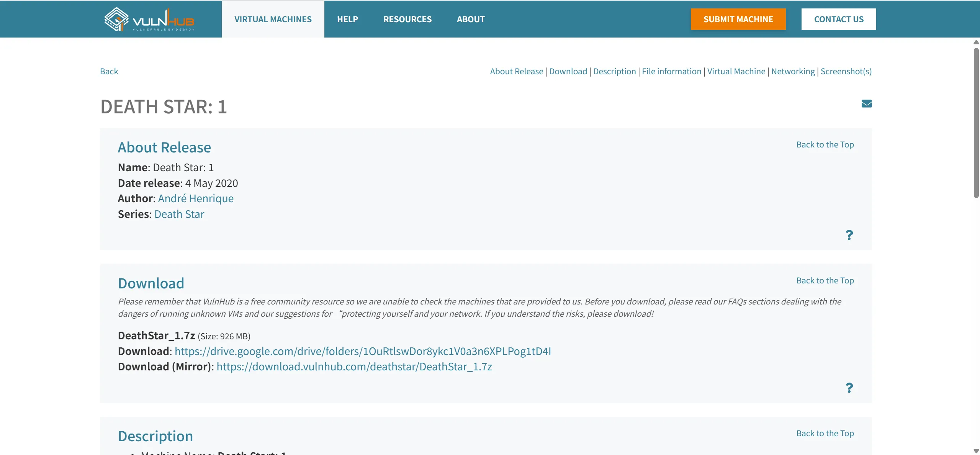This screenshot has height=455, width=980.
Task: Open the About menu item
Action: pyautogui.click(x=471, y=19)
